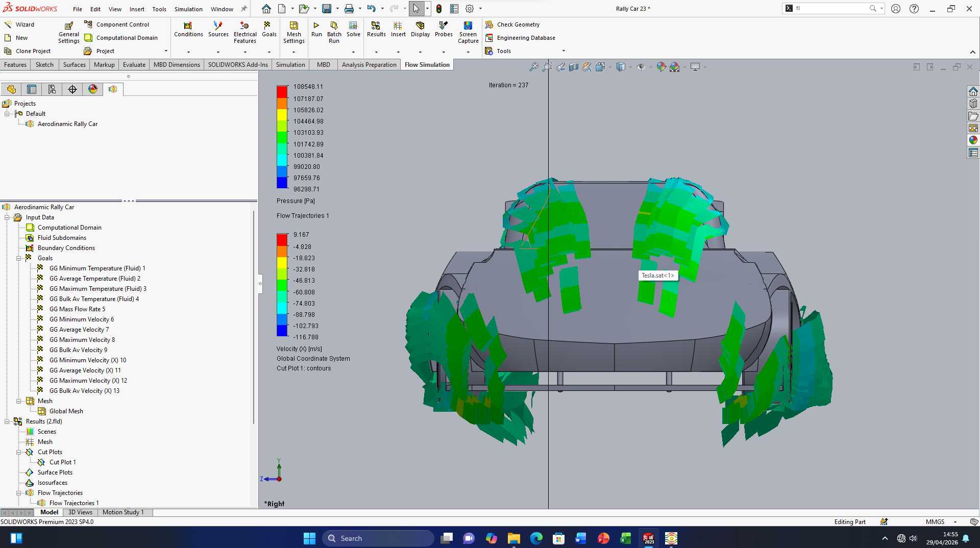Click the MMGS unit system status
Image resolution: width=980 pixels, height=548 pixels.
(x=935, y=521)
